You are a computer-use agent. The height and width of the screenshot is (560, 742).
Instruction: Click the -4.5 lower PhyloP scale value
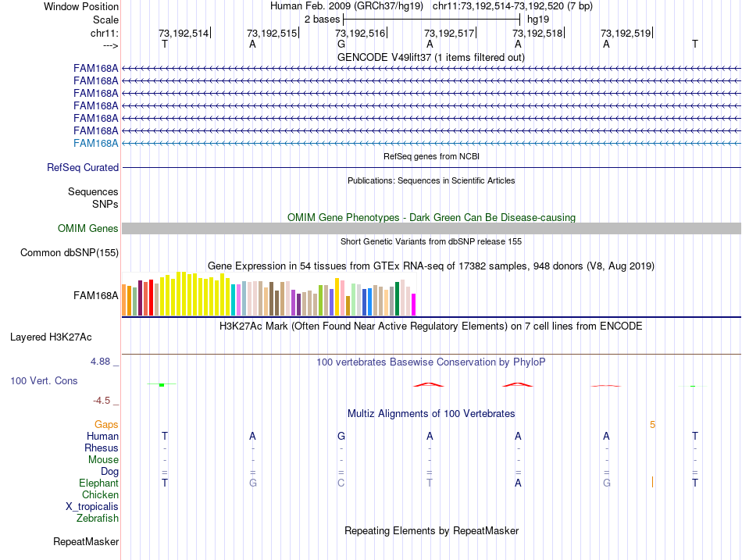click(x=102, y=401)
